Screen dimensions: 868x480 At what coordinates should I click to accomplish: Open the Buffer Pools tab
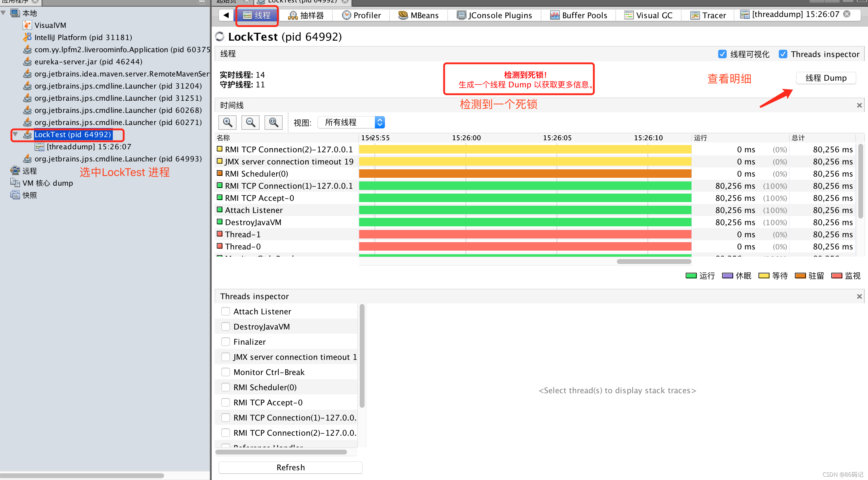coord(579,15)
